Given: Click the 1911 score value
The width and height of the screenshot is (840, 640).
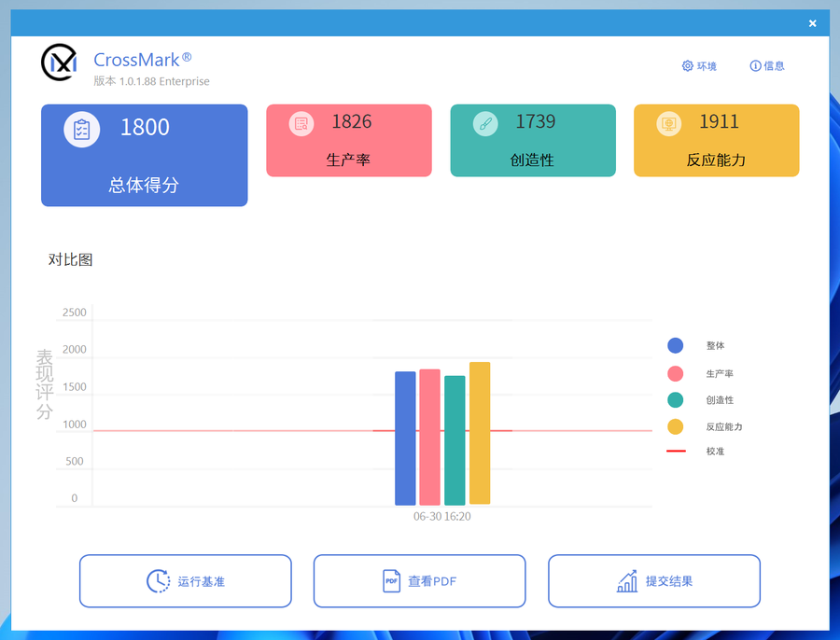Looking at the screenshot, I should pos(719,121).
